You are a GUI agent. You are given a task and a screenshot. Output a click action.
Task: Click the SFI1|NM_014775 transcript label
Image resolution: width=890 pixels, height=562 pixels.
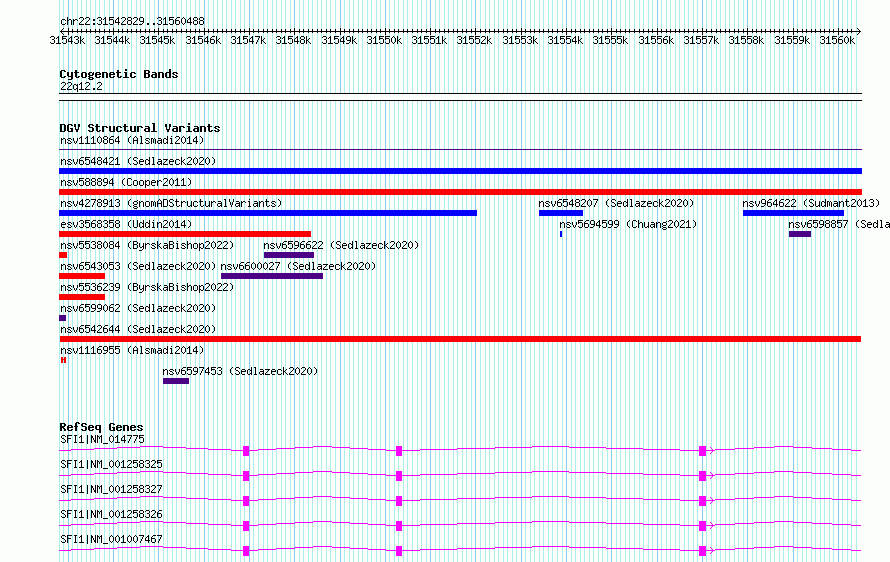(x=102, y=439)
